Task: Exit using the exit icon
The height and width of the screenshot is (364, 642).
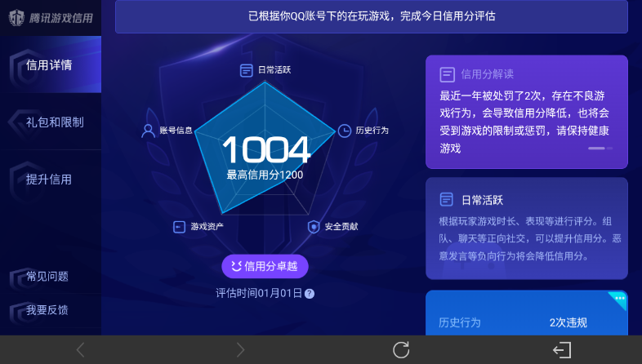Action: click(562, 350)
